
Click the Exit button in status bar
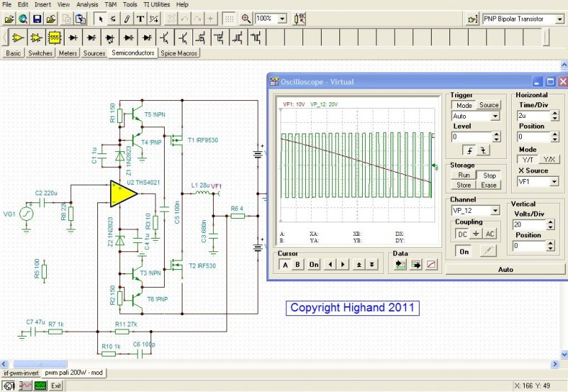point(56,386)
